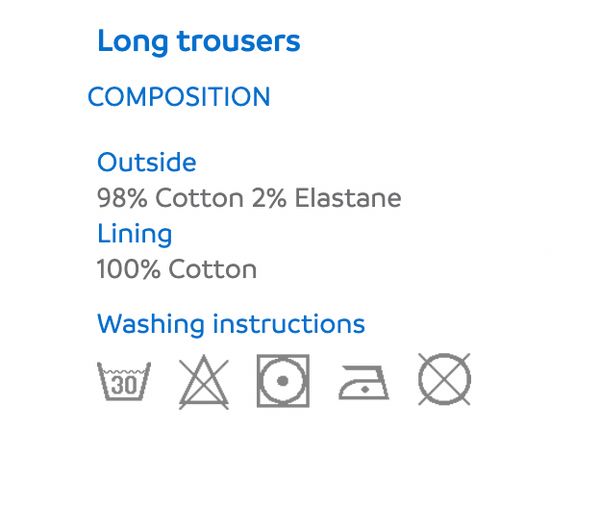
Task: Click the COMPOSITION section title
Action: tap(179, 96)
